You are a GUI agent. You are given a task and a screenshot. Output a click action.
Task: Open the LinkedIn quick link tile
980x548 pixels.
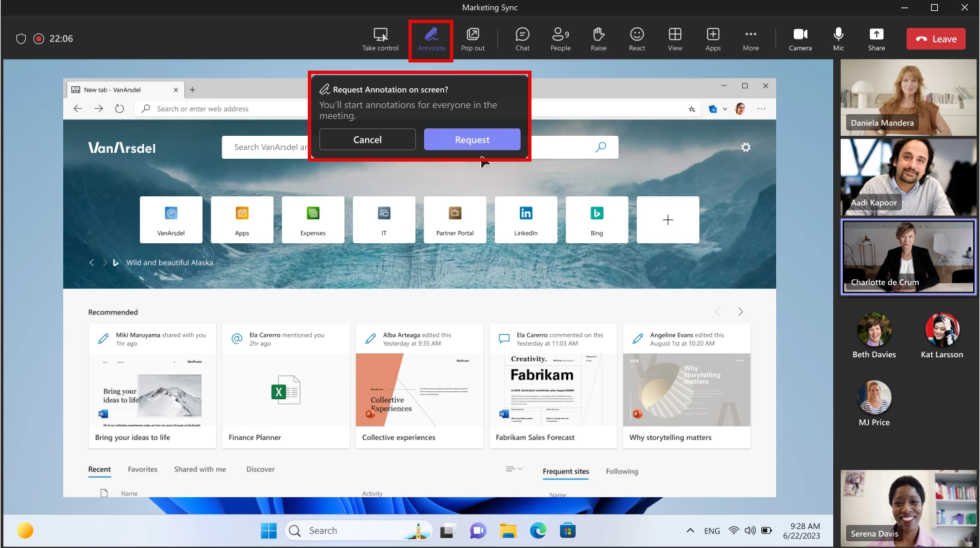point(526,219)
